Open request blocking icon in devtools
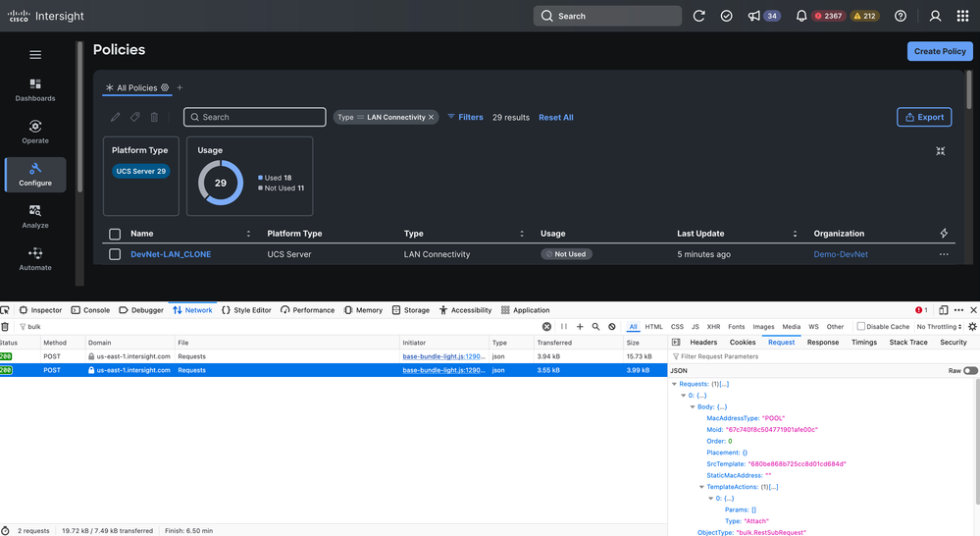980x536 pixels. (612, 327)
